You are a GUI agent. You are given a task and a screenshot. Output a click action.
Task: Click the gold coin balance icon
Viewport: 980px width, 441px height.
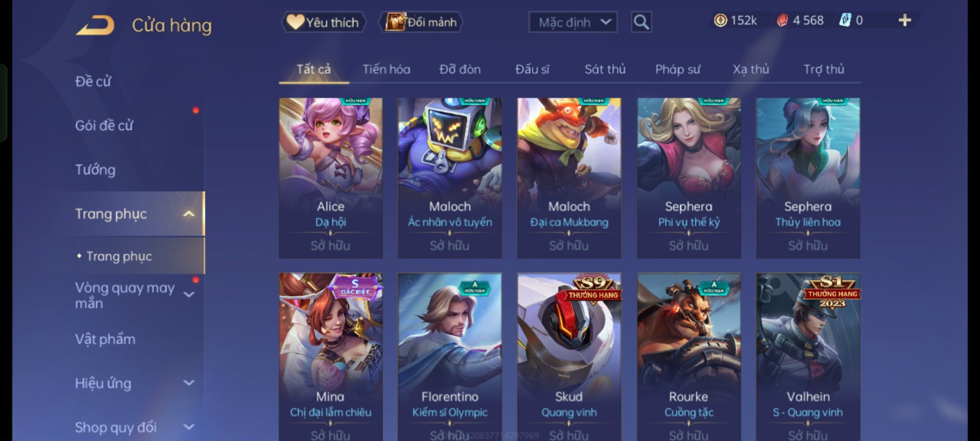click(x=720, y=20)
